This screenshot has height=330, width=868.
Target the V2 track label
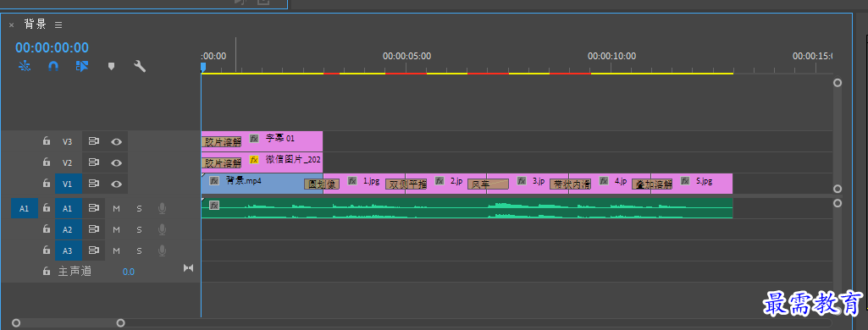pos(67,162)
